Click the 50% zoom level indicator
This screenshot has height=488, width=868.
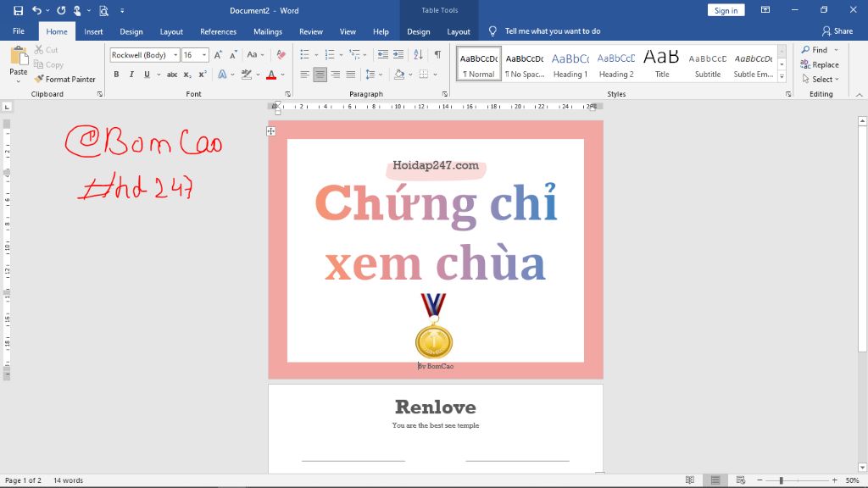coord(853,480)
